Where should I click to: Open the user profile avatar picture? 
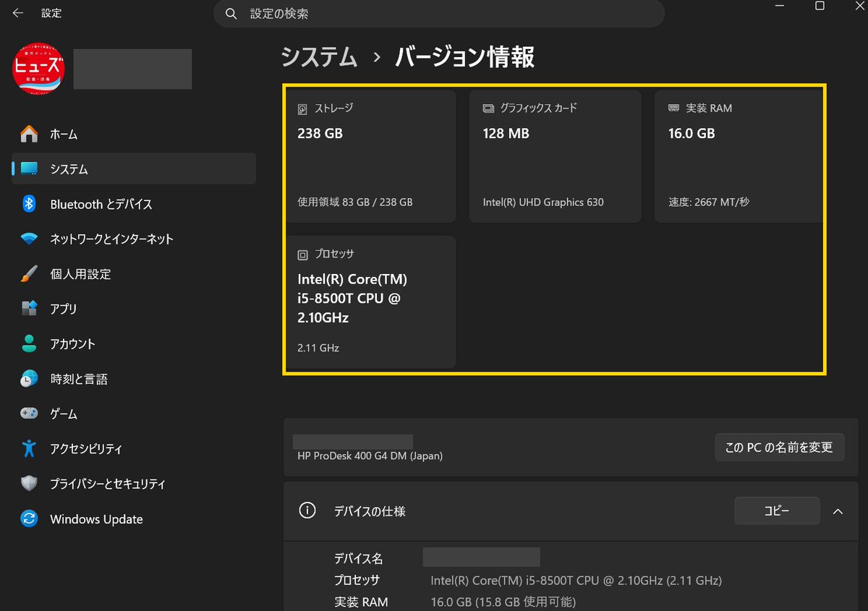pos(39,69)
